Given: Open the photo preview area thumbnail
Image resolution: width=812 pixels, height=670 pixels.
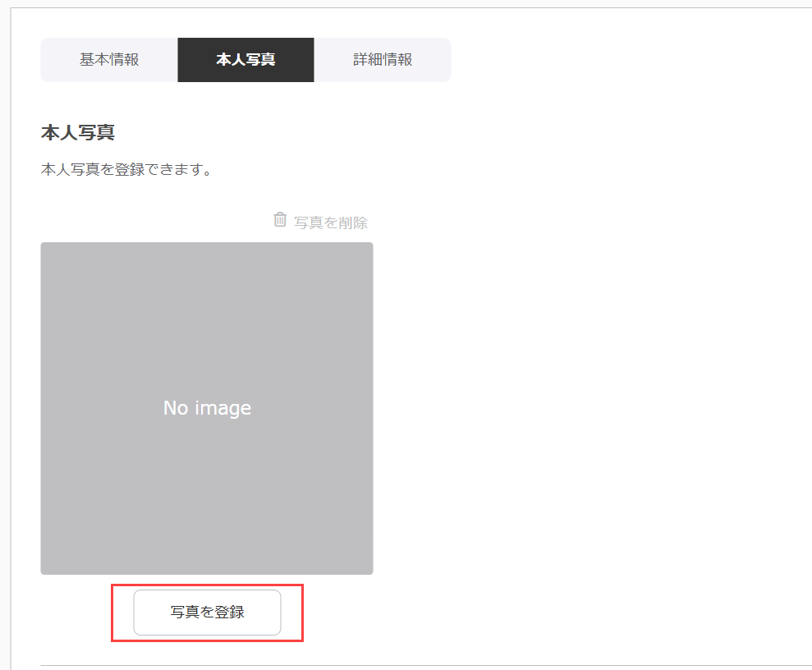Looking at the screenshot, I should [x=207, y=408].
